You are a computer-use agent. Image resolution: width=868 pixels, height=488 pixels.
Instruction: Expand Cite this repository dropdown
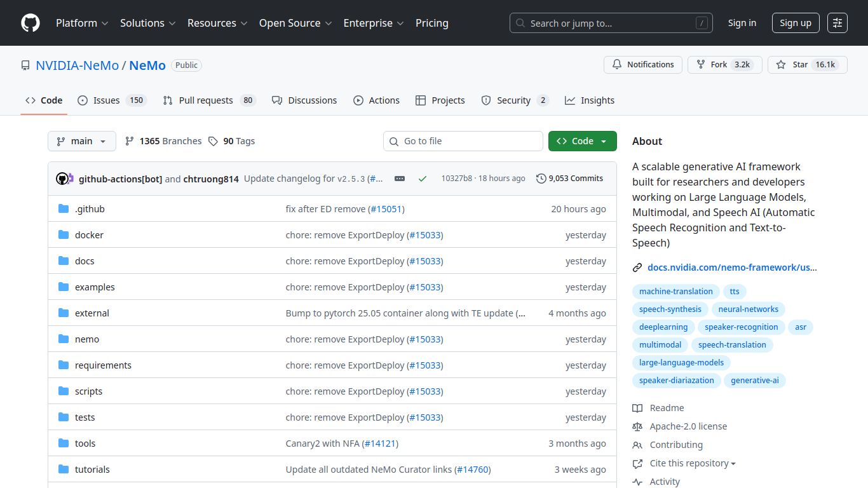[691, 463]
